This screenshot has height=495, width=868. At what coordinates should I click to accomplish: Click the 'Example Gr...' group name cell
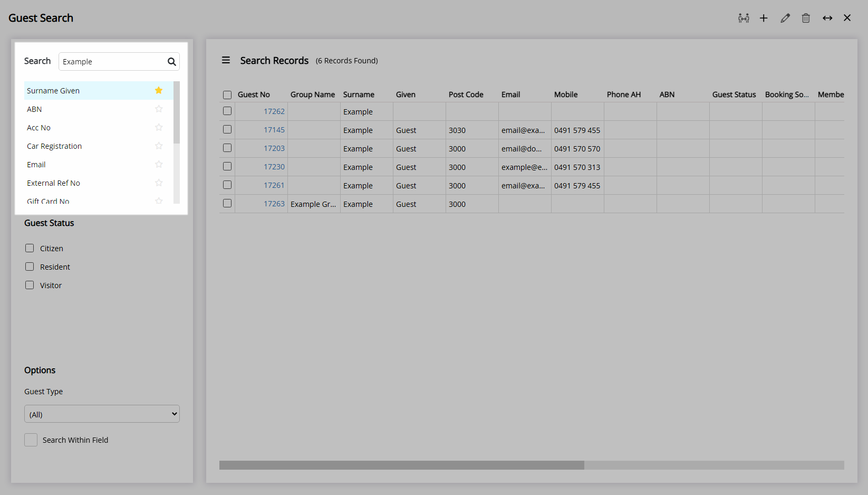(313, 204)
